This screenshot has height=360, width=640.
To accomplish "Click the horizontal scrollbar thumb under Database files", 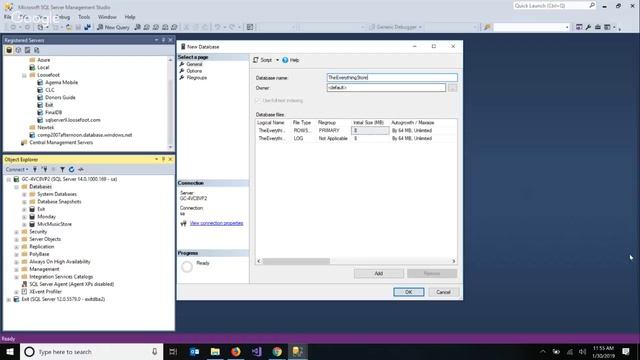I will click(x=296, y=261).
